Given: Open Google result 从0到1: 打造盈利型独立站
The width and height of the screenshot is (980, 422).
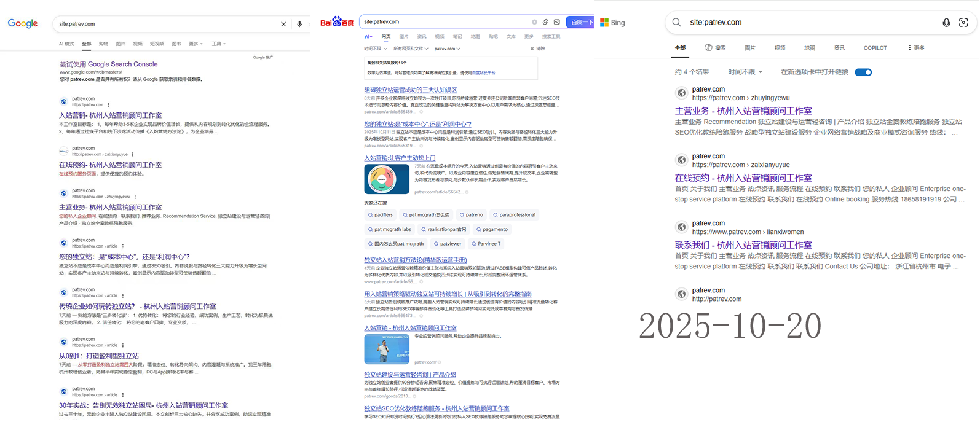Looking at the screenshot, I should [99, 356].
